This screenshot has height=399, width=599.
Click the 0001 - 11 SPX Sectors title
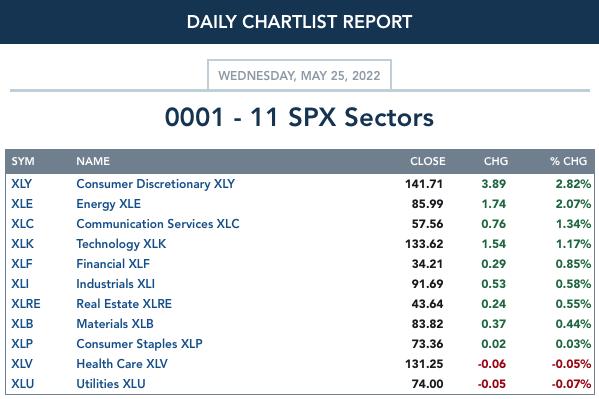[299, 117]
